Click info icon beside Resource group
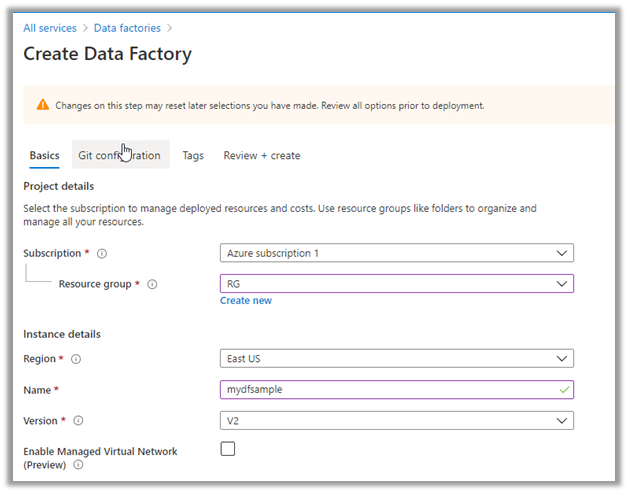Viewport: 628px width, 493px height. click(x=152, y=285)
